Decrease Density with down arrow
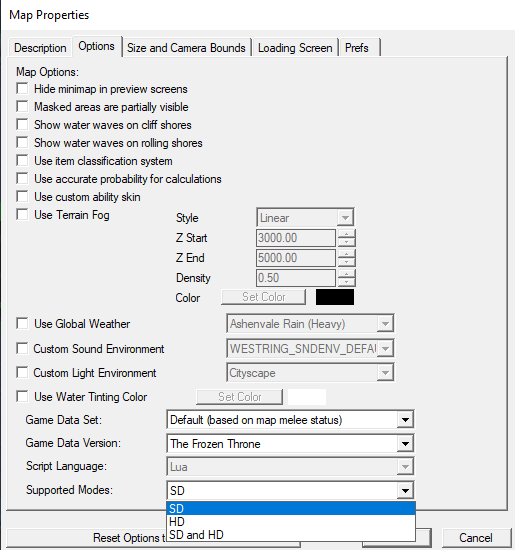Screen dimensions: 515x550 (x=347, y=282)
